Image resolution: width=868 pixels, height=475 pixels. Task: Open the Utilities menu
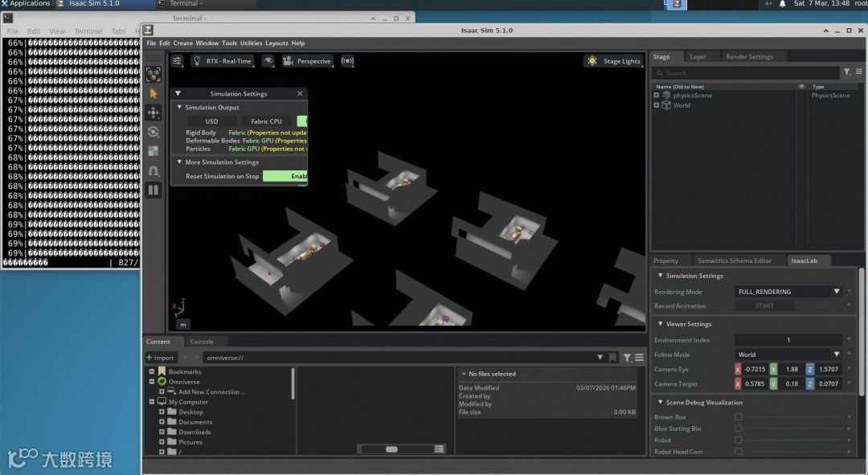click(x=251, y=43)
